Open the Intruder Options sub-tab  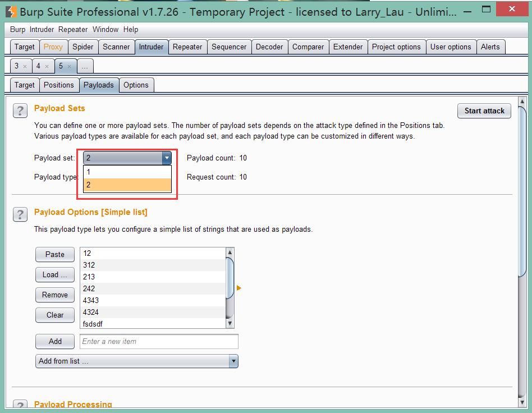136,85
